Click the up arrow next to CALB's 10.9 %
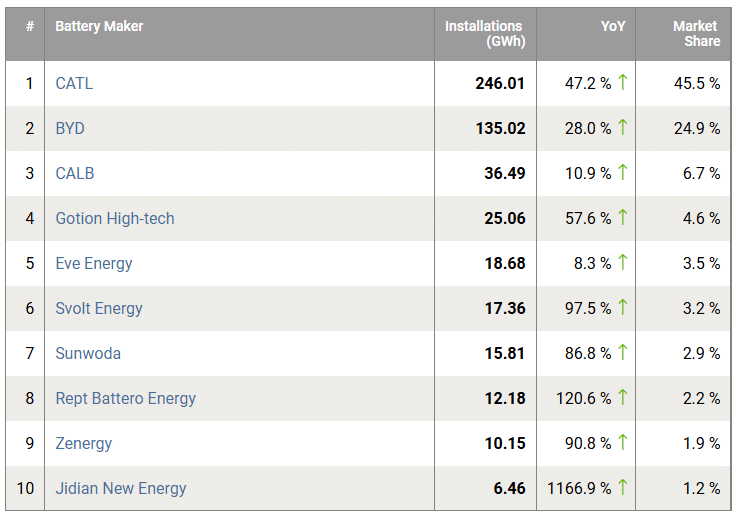738x519 pixels. [x=622, y=173]
